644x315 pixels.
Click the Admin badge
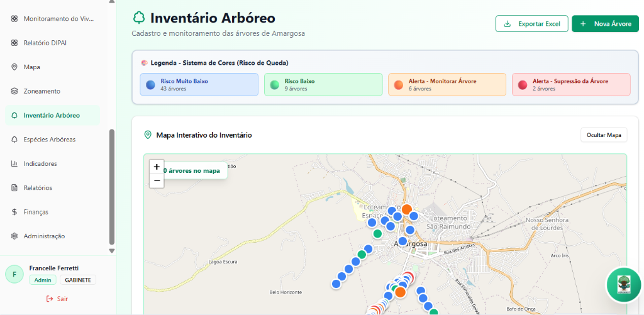pos(43,280)
